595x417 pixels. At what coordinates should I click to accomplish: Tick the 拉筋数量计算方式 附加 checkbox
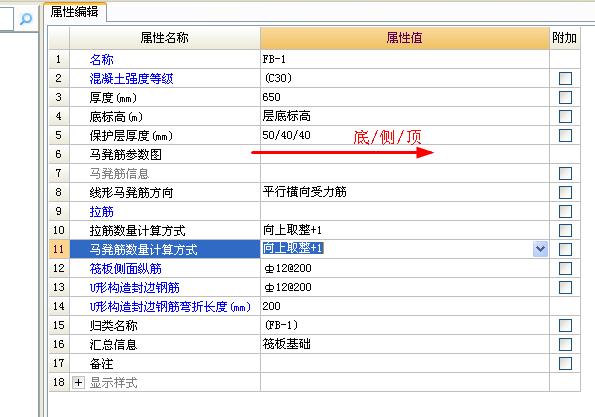pos(565,230)
